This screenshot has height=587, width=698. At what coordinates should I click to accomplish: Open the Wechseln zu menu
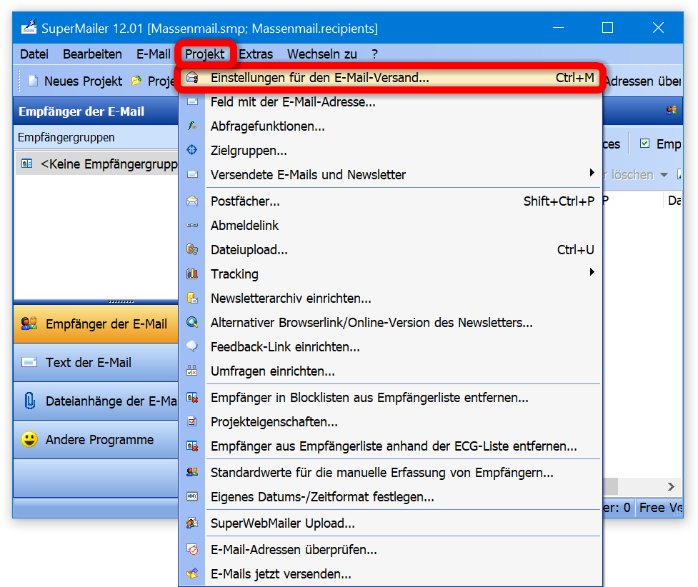322,54
